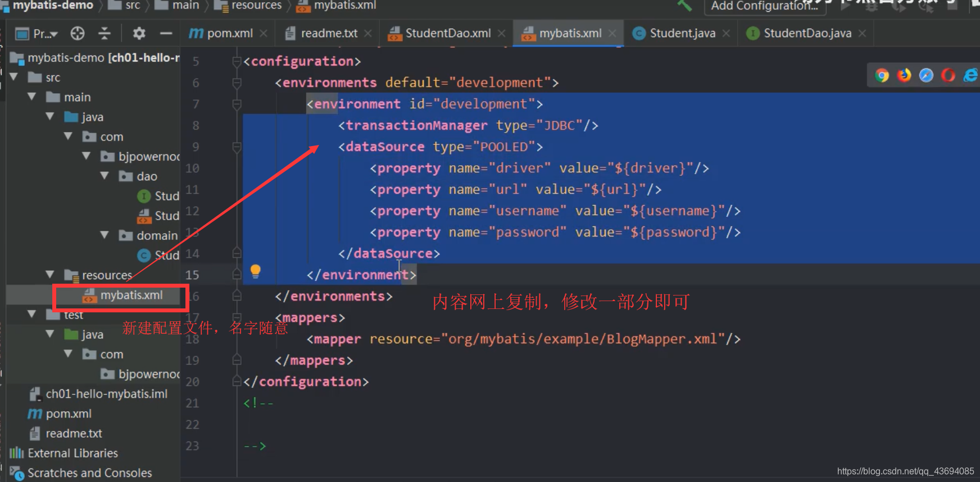Close the pom.xml tab
The width and height of the screenshot is (980, 482).
point(264,34)
